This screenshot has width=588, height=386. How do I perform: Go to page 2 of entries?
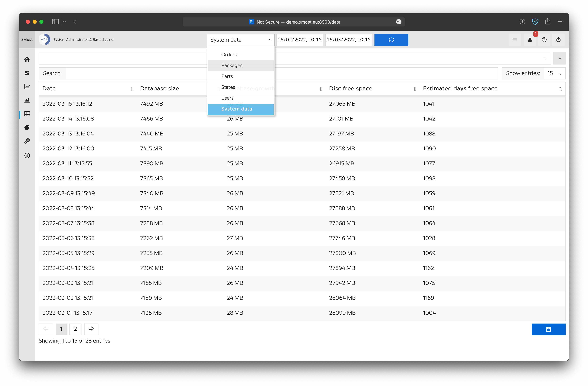(x=75, y=329)
